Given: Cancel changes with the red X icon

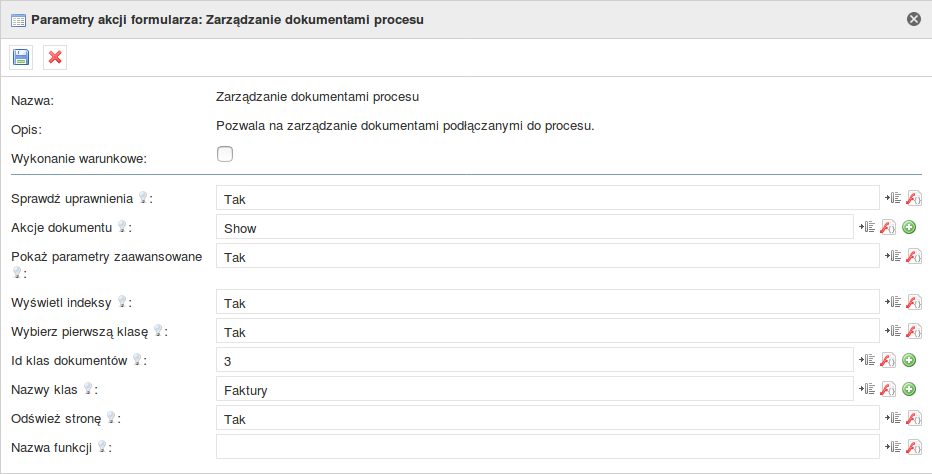Looking at the screenshot, I should tap(55, 57).
